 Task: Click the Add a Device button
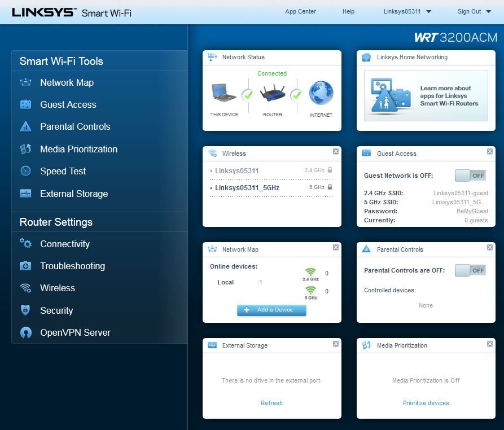(x=271, y=310)
